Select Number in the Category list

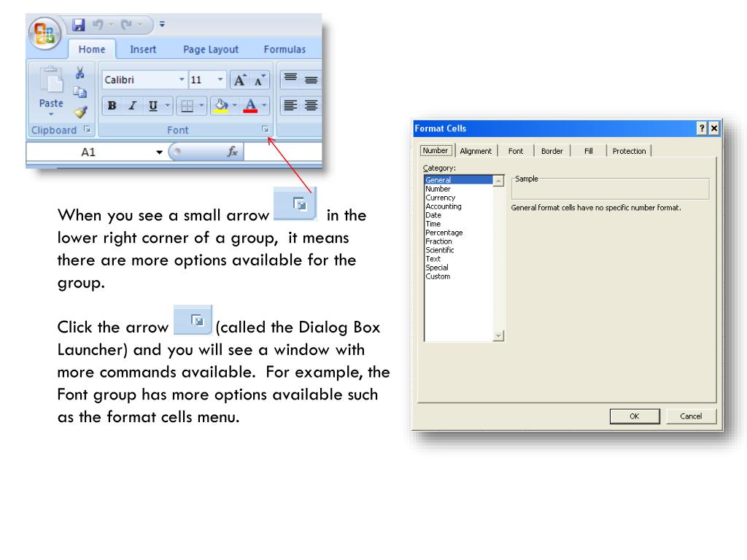click(459, 189)
